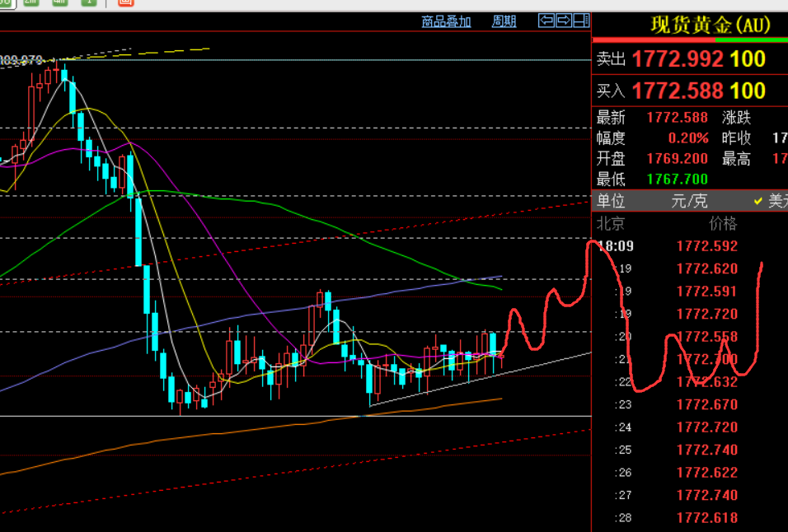Click the scroll-left arrow icon above chart
This screenshot has width=788, height=532.
(x=546, y=21)
